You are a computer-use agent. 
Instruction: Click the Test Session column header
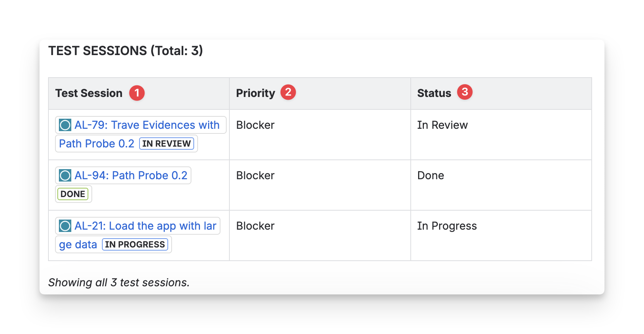point(89,93)
